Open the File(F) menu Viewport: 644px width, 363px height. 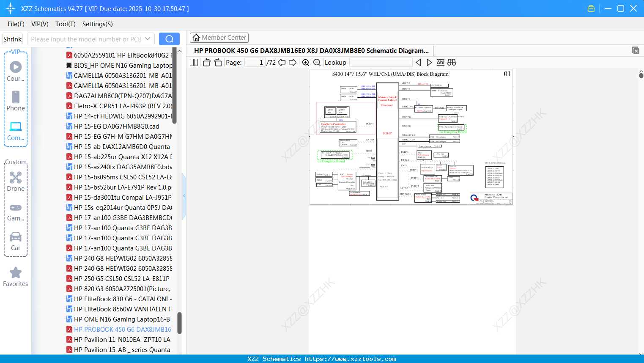16,24
